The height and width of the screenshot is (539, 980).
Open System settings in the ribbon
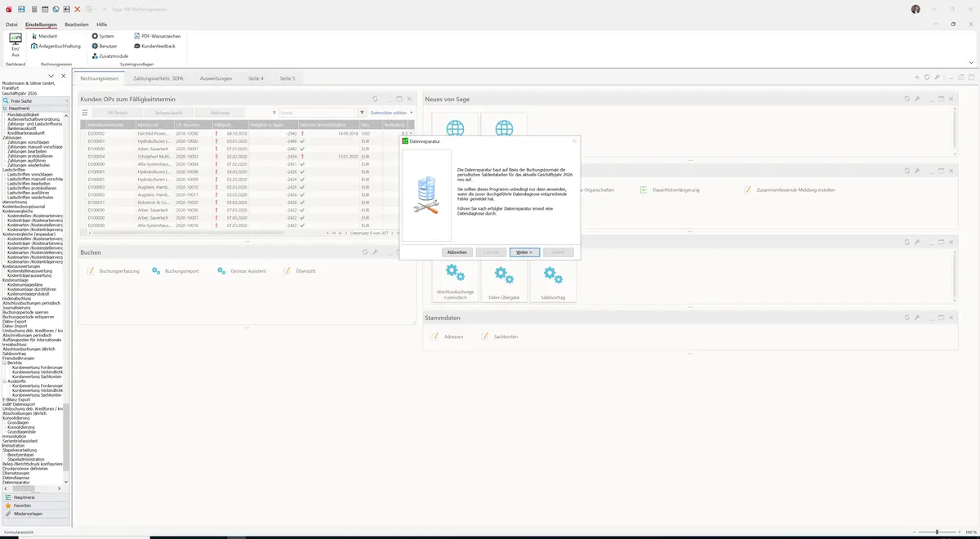(x=103, y=36)
